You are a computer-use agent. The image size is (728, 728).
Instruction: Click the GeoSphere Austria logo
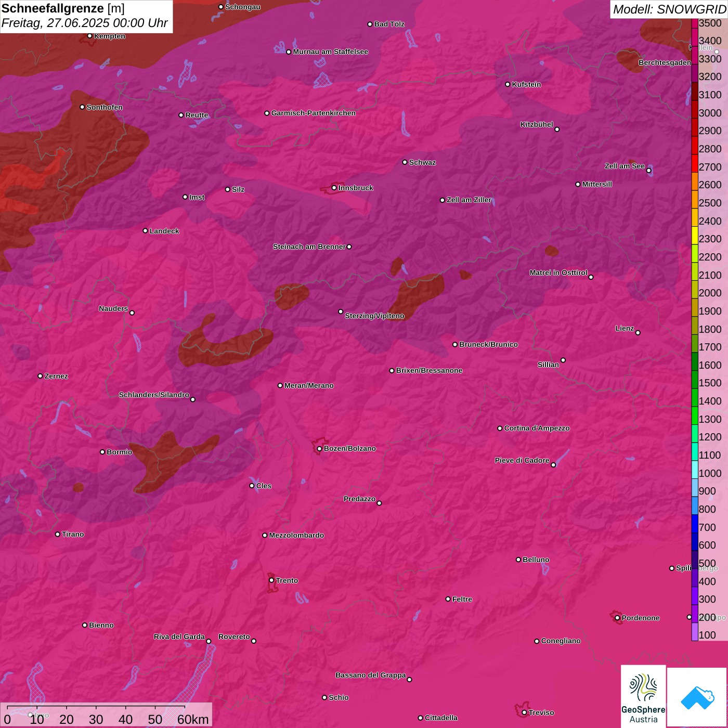643,695
